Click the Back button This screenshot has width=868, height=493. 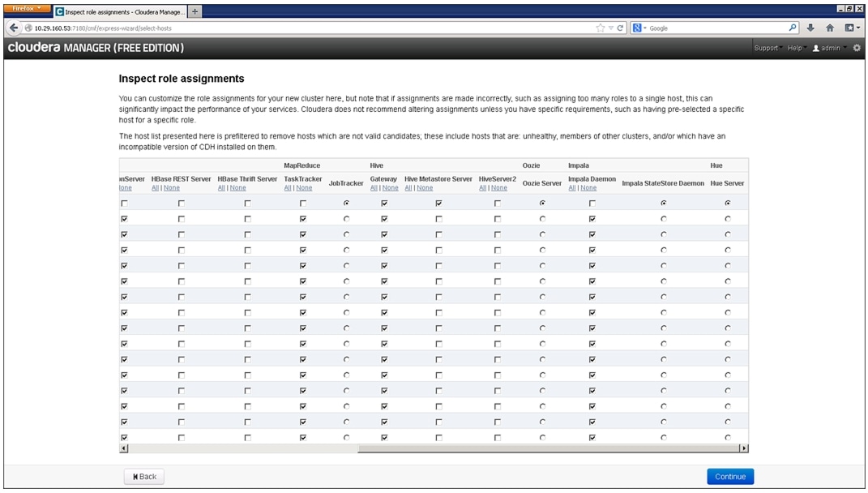(x=144, y=477)
